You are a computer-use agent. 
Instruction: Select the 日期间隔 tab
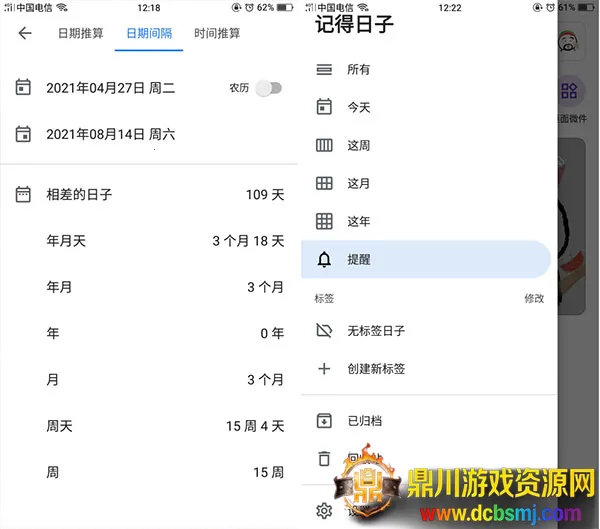(x=149, y=33)
